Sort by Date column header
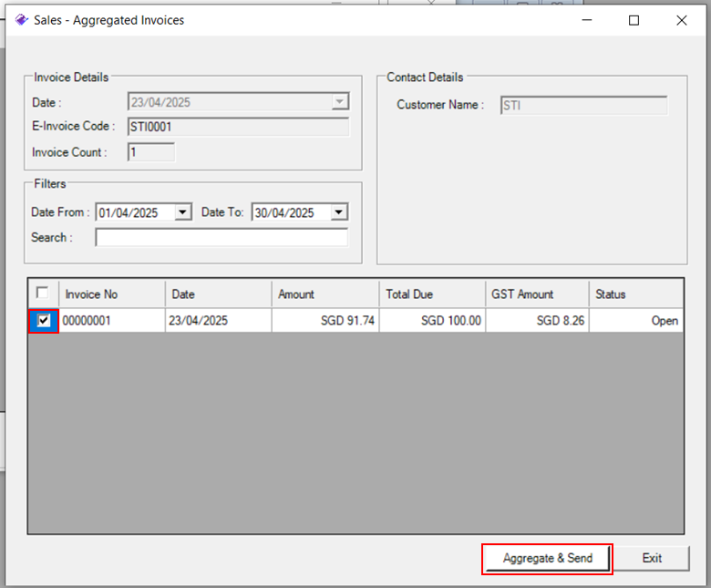The width and height of the screenshot is (711, 588). point(219,294)
